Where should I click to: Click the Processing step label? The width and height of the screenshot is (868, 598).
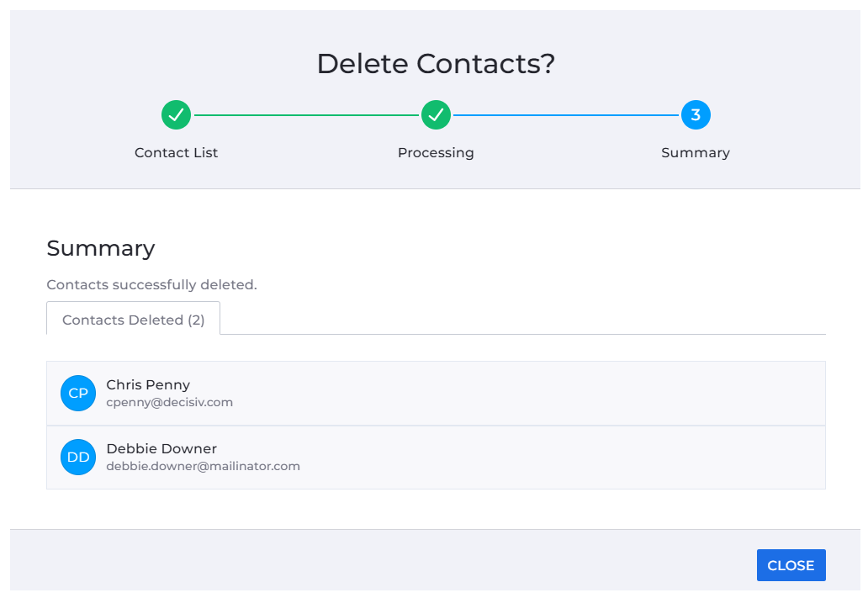436,153
